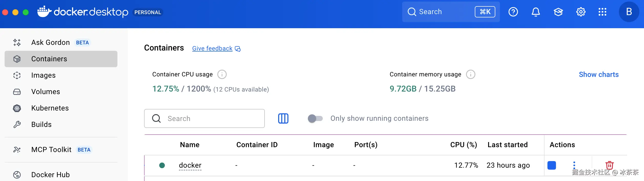
Task: Open the Ask Gordon assistant
Action: tap(51, 43)
